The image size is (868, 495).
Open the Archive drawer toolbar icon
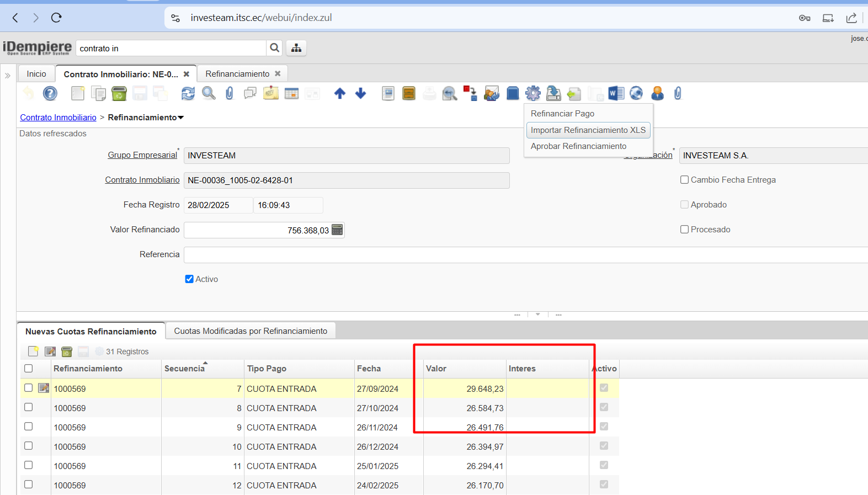click(409, 94)
